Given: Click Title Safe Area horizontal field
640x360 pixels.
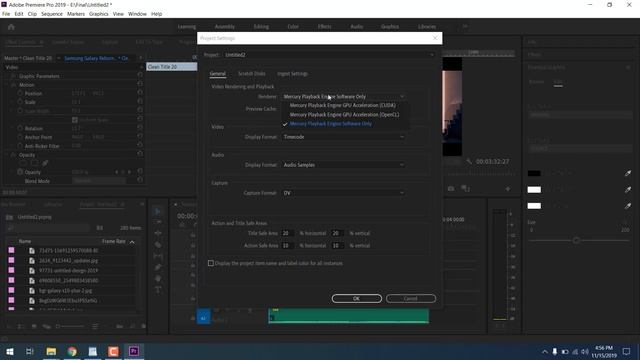Looking at the screenshot, I should [x=288, y=233].
